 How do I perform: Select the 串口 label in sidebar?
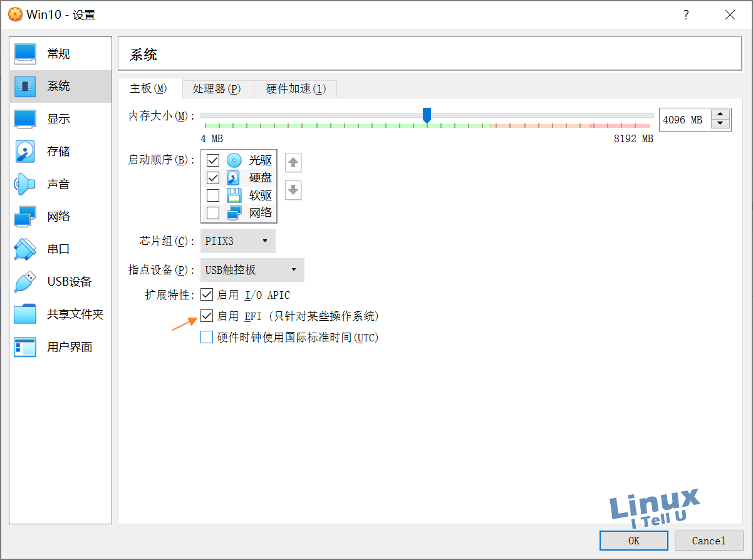(x=59, y=249)
